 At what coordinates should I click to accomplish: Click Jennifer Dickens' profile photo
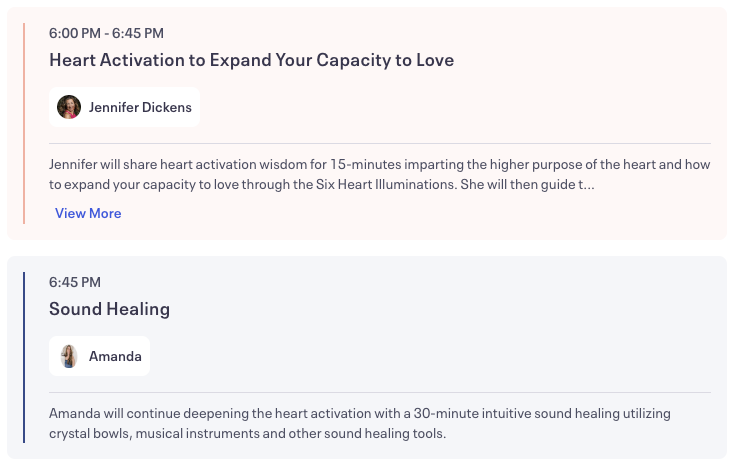click(x=69, y=107)
